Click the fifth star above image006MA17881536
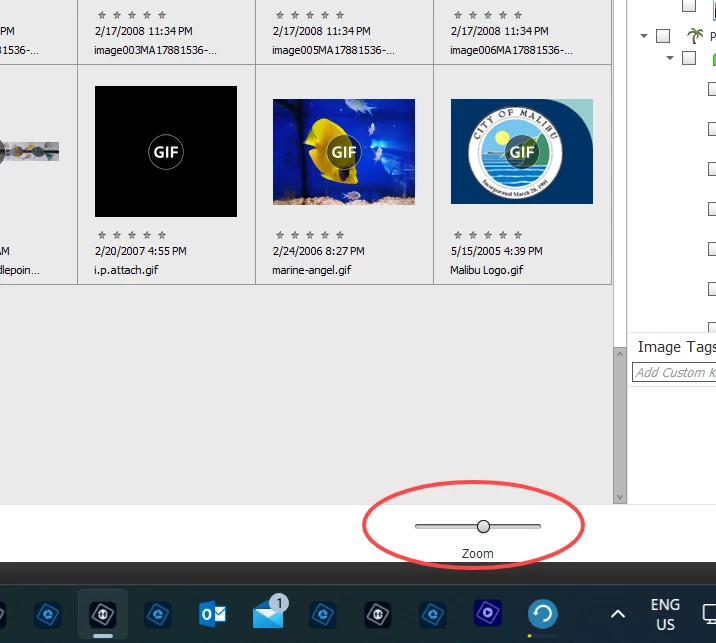716x643 pixels. click(518, 15)
